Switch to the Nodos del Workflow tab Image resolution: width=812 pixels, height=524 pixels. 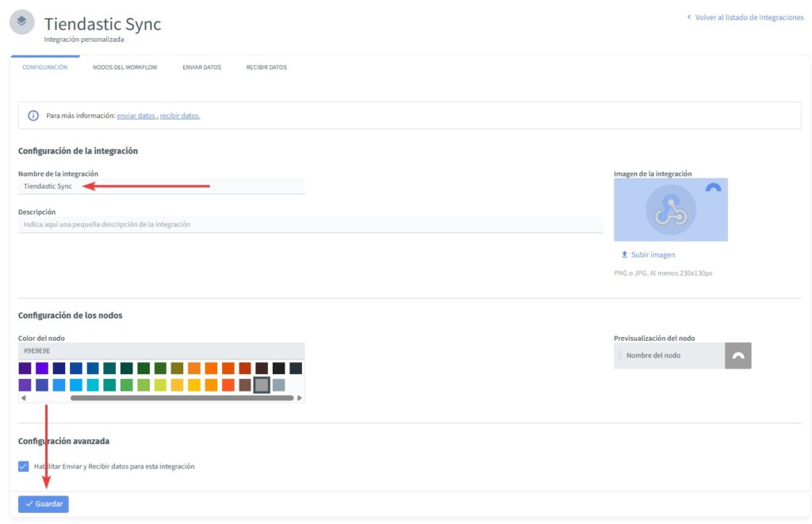pos(124,67)
